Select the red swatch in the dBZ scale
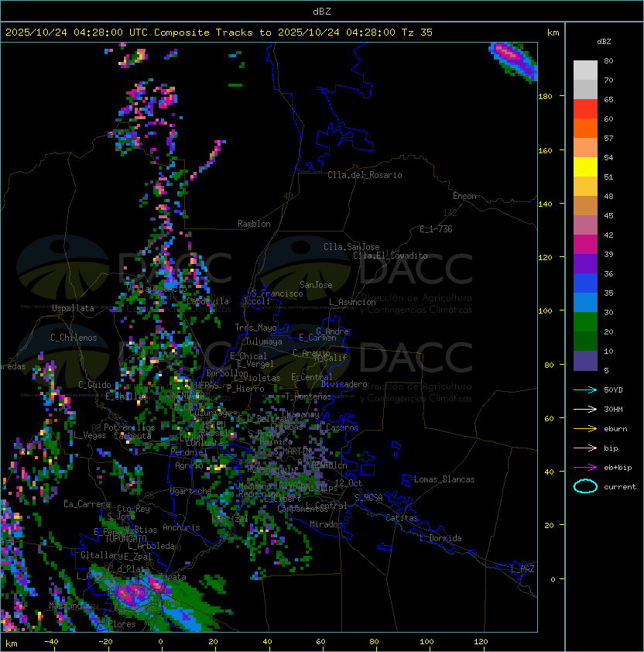644x652 pixels. click(x=585, y=109)
